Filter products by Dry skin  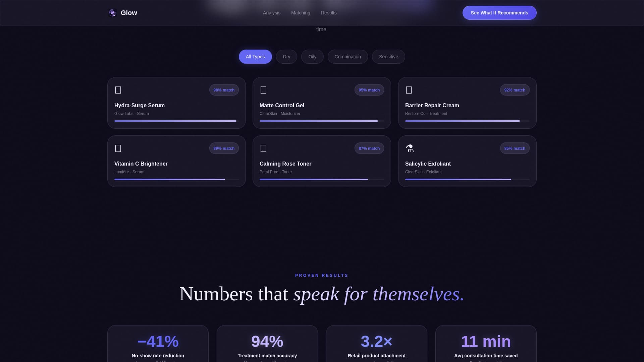click(286, 57)
